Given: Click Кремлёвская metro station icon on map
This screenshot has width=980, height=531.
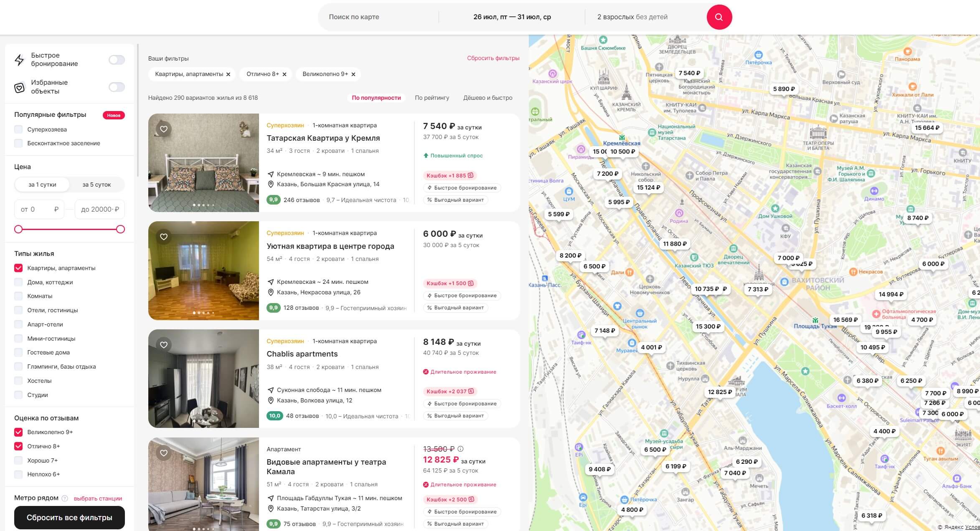Looking at the screenshot, I should [622, 137].
